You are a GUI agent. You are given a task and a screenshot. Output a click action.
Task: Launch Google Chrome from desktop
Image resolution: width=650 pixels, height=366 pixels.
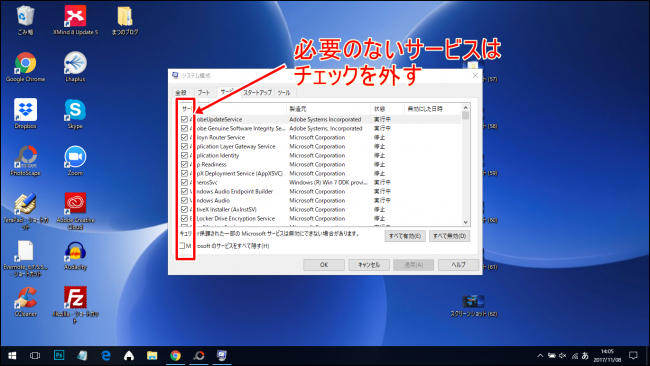[26, 67]
